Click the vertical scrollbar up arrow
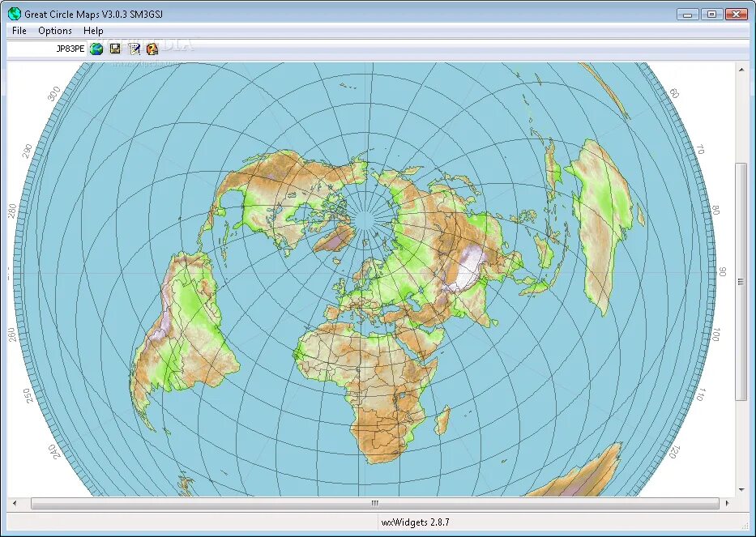 741,70
